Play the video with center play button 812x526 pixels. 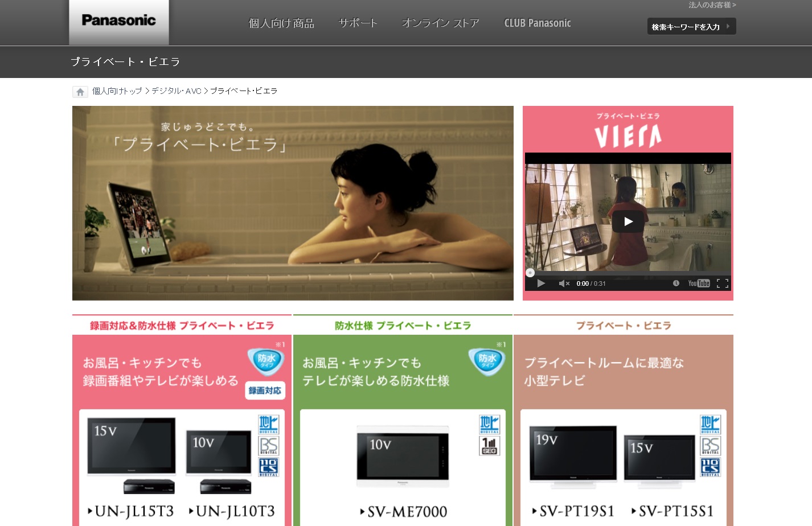628,221
